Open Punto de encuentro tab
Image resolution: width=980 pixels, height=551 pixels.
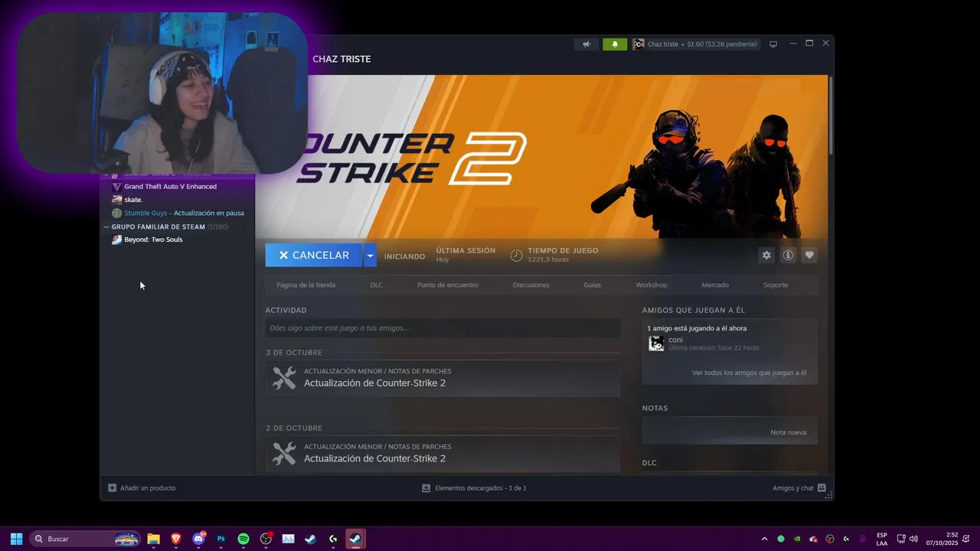448,285
